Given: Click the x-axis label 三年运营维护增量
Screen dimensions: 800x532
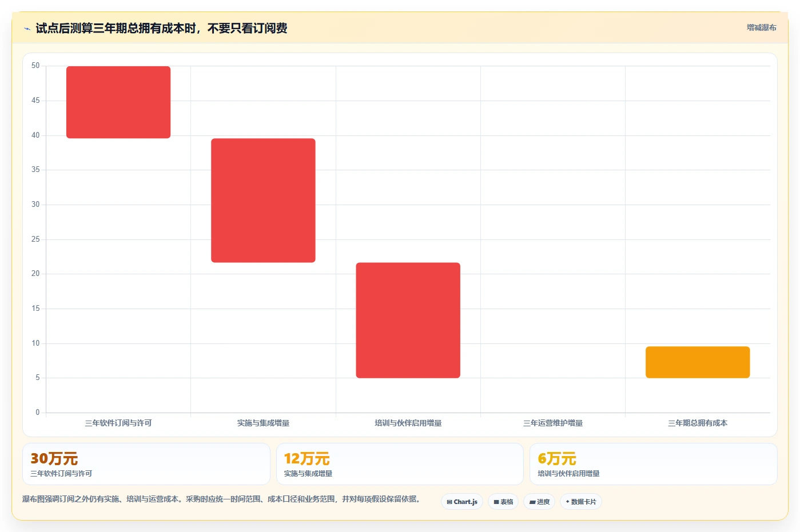Looking at the screenshot, I should 553,423.
